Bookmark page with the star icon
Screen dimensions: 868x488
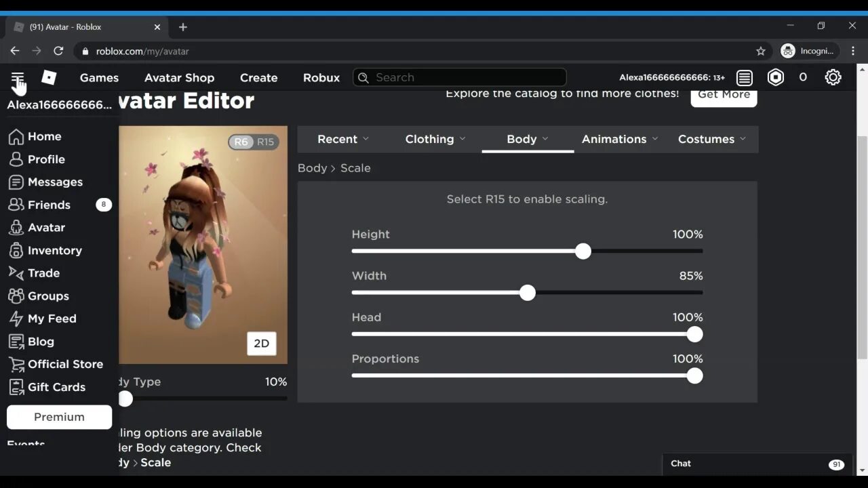pos(761,51)
